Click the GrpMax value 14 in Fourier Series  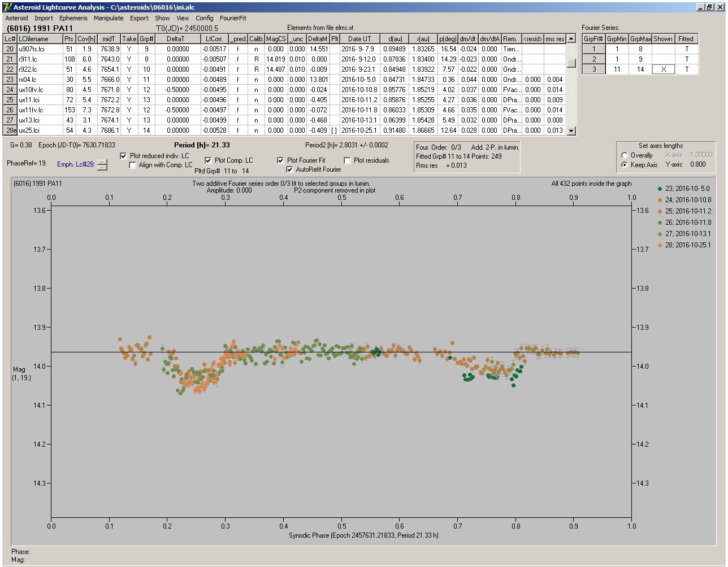tap(641, 69)
